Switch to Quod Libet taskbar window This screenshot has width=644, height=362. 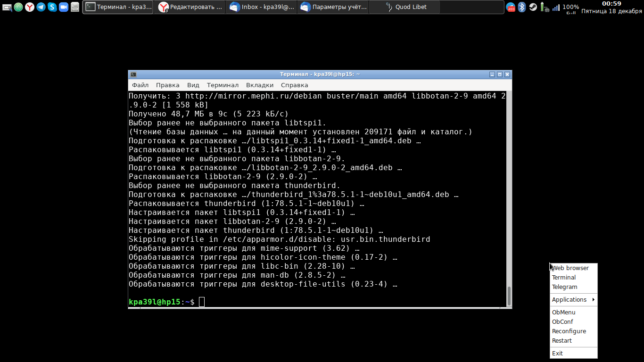[x=405, y=7]
